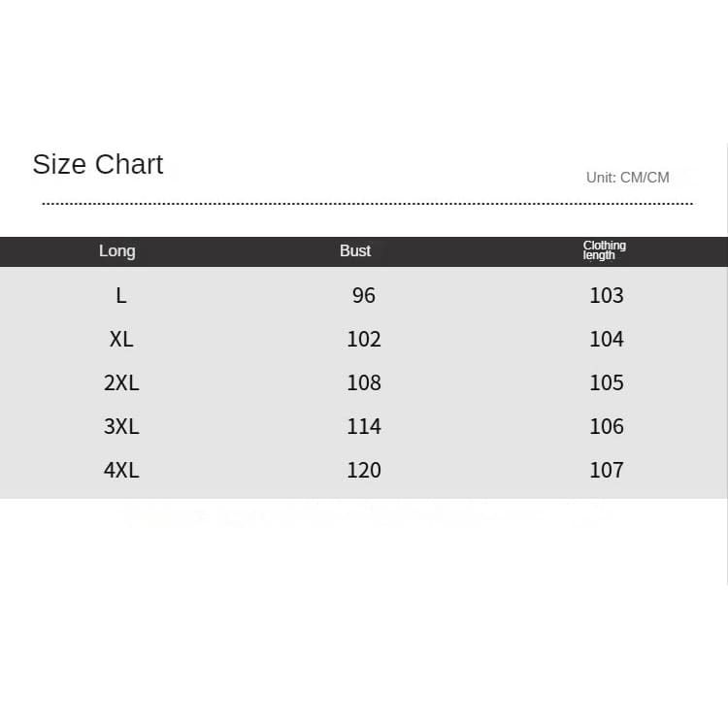Viewport: 728px width, 728px height.
Task: Select bust value 102
Action: tap(364, 339)
